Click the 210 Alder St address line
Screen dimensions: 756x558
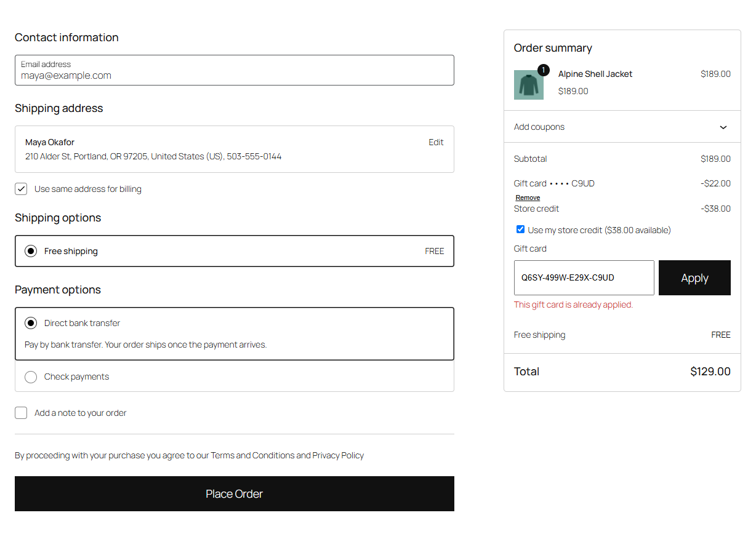pos(153,156)
